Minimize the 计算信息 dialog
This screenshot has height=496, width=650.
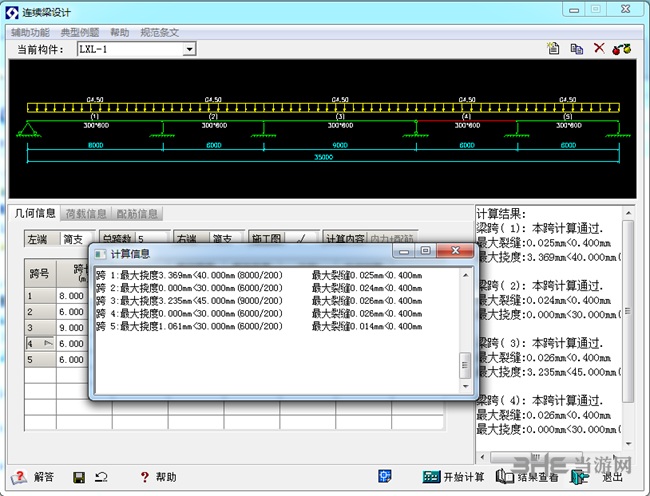(x=404, y=251)
